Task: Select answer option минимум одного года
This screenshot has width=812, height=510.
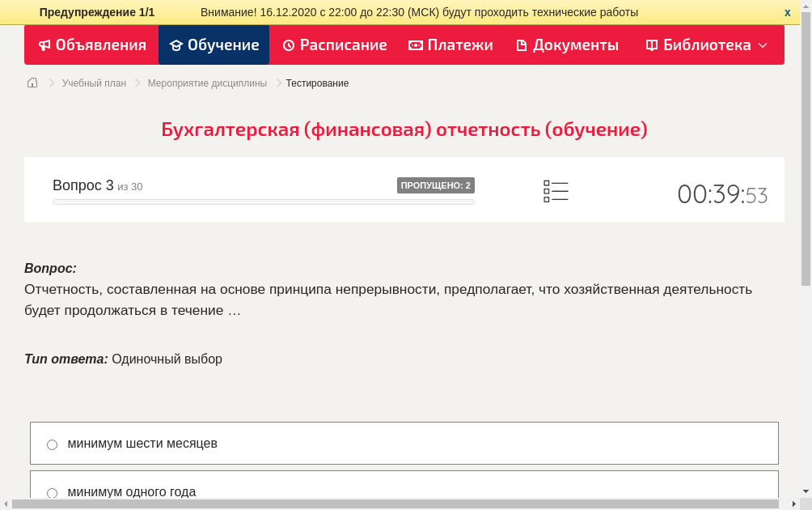Action: click(x=52, y=492)
